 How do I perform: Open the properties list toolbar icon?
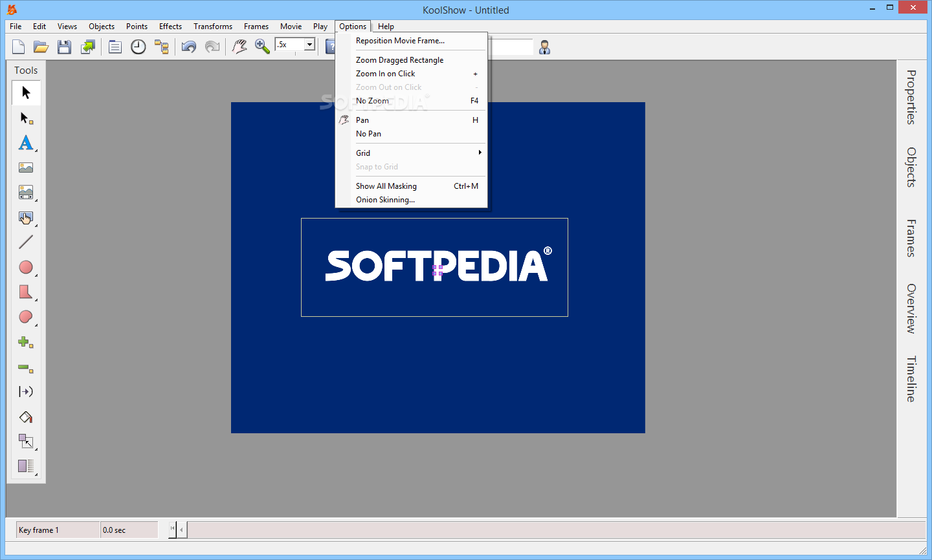(115, 47)
